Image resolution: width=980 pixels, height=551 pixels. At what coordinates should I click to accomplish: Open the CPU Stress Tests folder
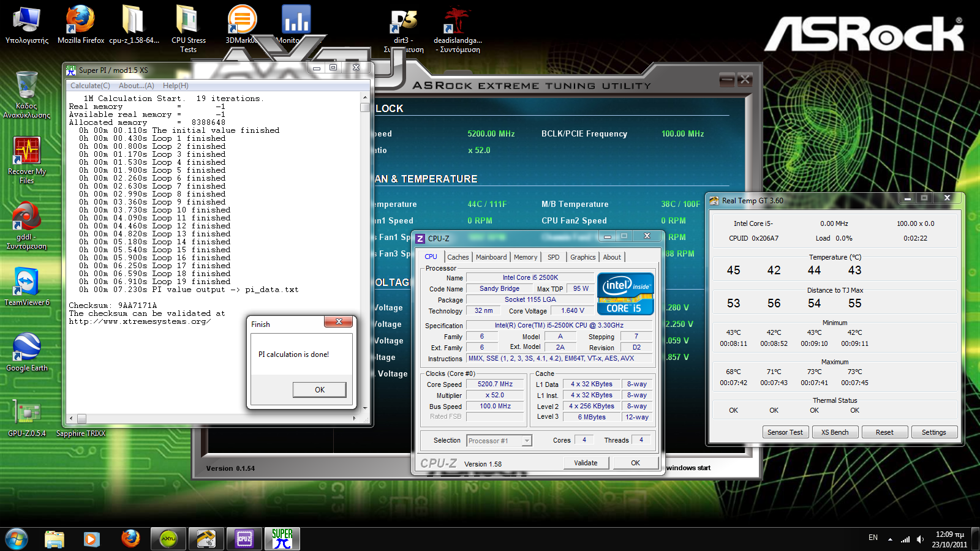pyautogui.click(x=188, y=28)
